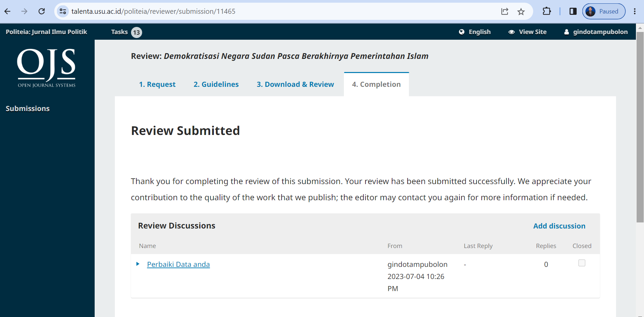Go back using browser back arrow
644x317 pixels.
tap(7, 11)
